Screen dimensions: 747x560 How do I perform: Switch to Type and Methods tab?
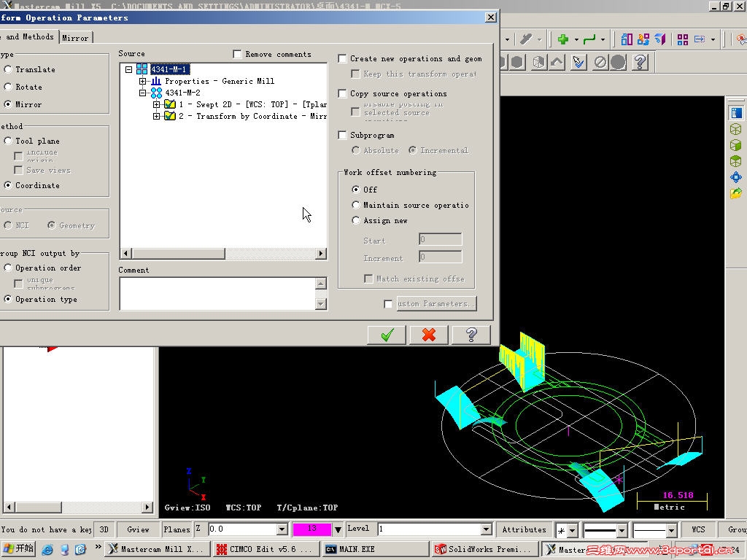point(28,36)
